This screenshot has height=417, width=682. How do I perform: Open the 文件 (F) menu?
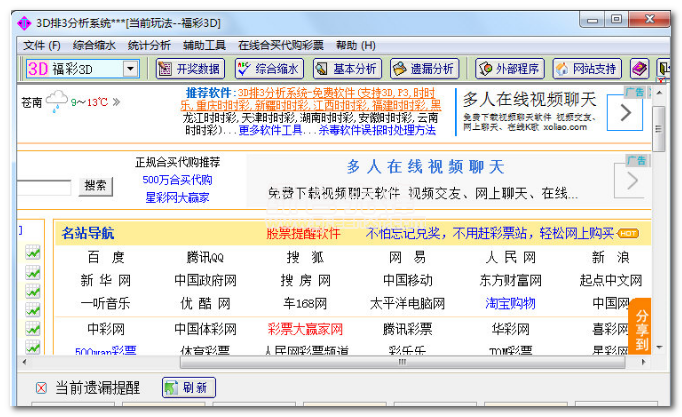click(x=42, y=45)
